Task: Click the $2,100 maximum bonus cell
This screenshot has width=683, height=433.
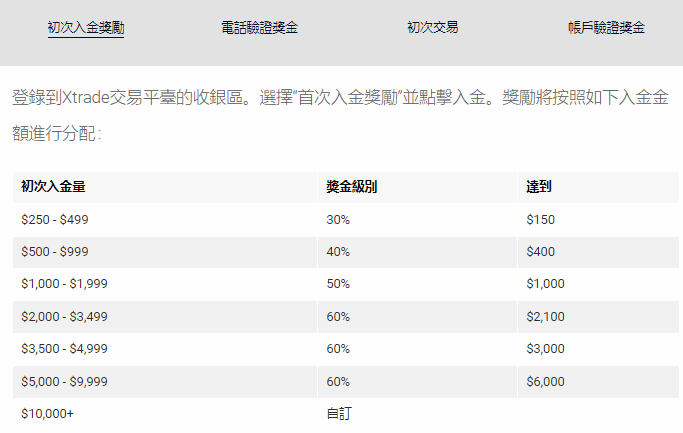Action: coord(598,317)
